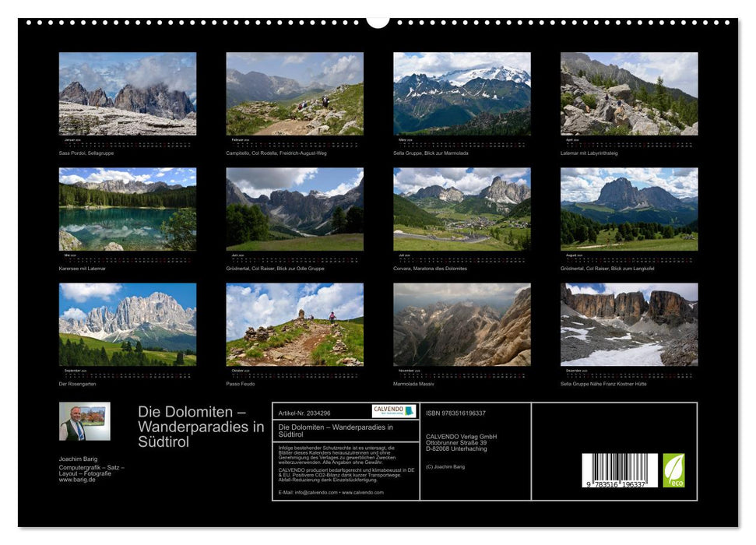Open the Campitello, Col Rodella photo
756x545 pixels.
coord(294,93)
